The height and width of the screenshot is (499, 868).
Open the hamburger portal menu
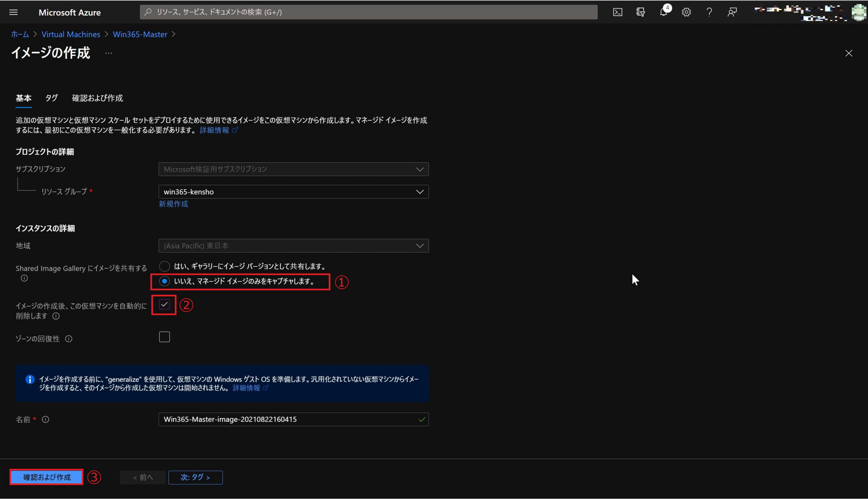tap(13, 12)
